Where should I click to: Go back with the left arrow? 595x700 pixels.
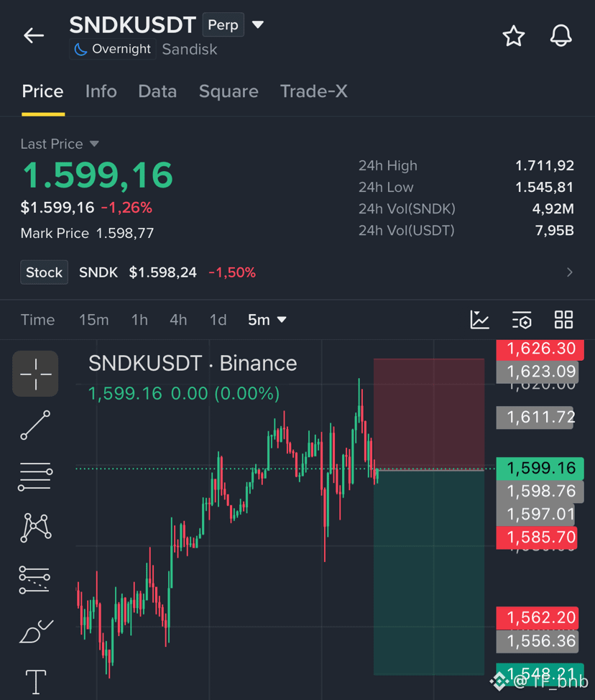(34, 35)
